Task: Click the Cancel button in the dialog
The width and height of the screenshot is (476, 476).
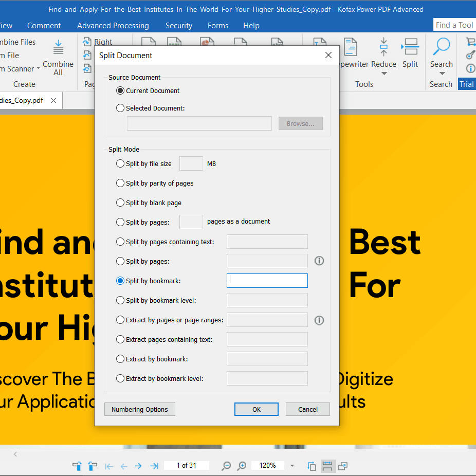Action: pos(308,409)
